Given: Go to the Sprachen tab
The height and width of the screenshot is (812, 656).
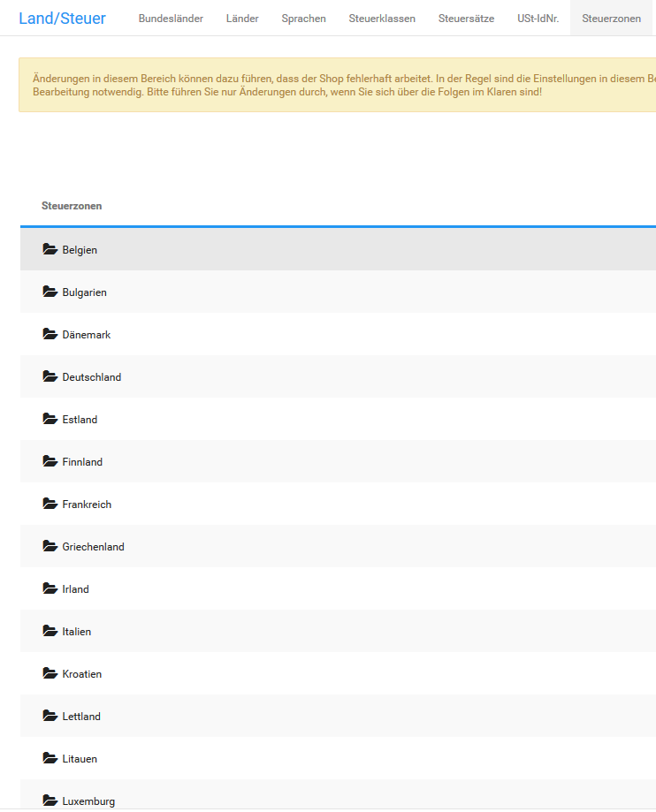Looking at the screenshot, I should [303, 19].
